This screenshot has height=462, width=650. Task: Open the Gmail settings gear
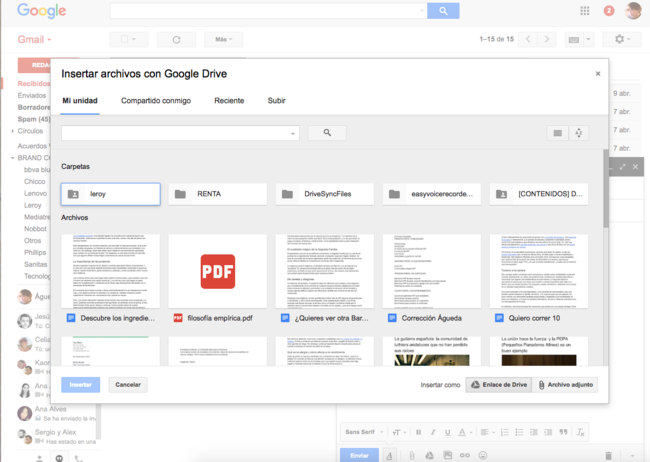tap(622, 39)
